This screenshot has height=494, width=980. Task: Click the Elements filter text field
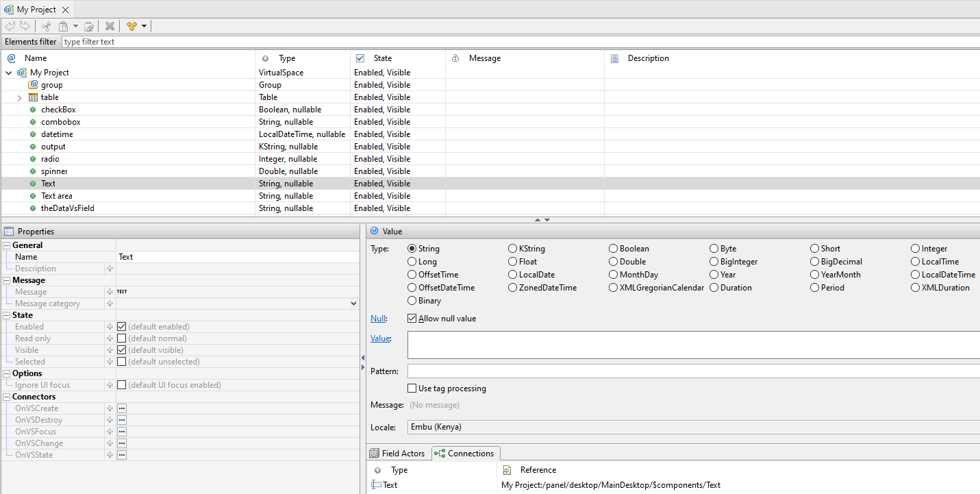tap(520, 42)
